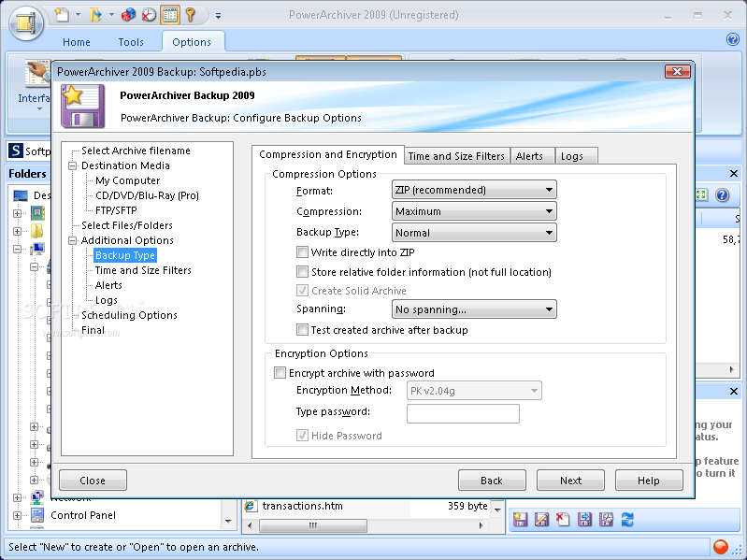Open the quick access toolbar customize arrow
This screenshot has width=747, height=560.
pos(218,16)
